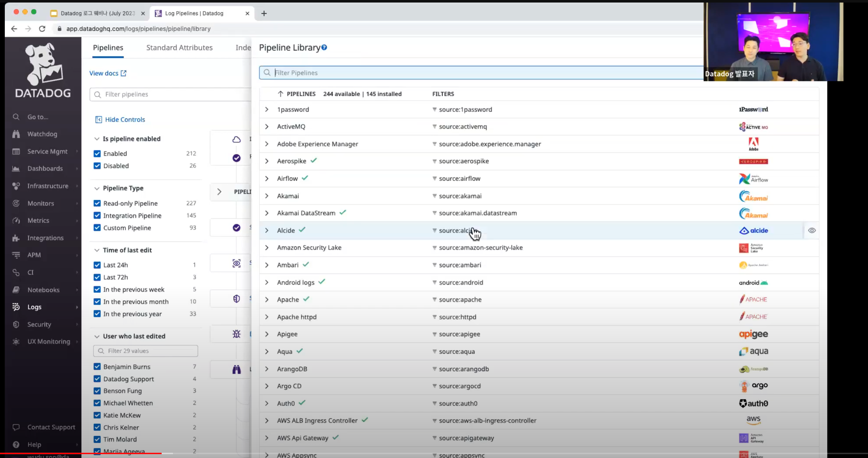Toggle Benjamin Burns user checkbox

click(97, 367)
